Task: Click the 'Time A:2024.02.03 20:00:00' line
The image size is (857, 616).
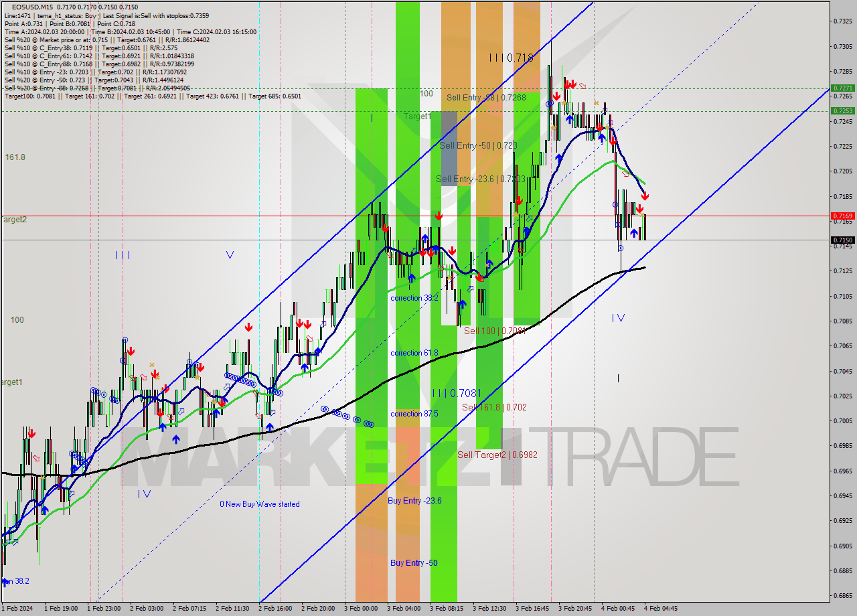Action: [x=130, y=31]
